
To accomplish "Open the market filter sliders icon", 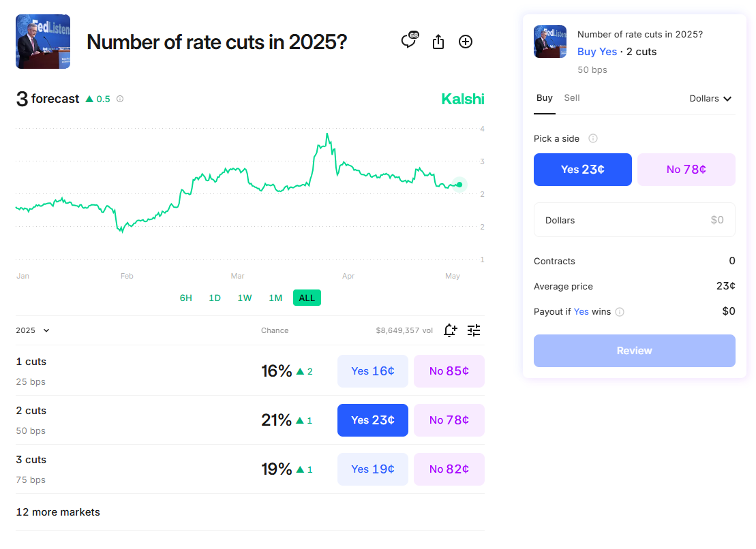I will (474, 330).
